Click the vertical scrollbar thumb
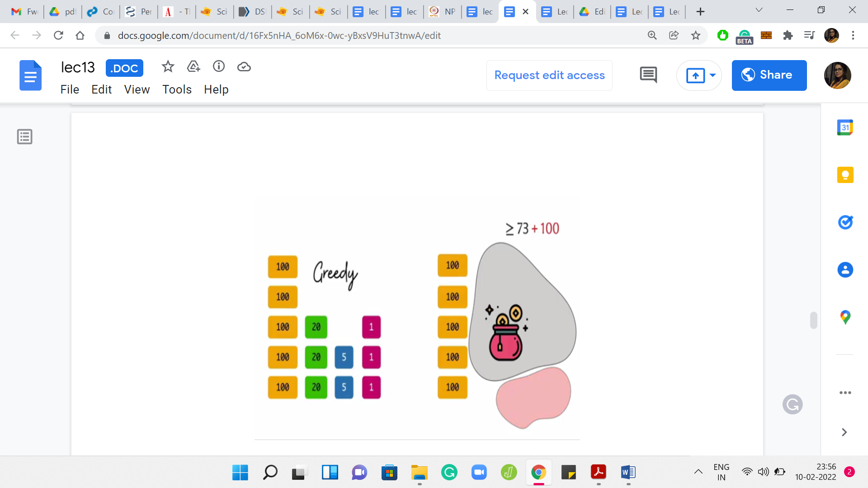Image resolution: width=868 pixels, height=488 pixels. (813, 320)
